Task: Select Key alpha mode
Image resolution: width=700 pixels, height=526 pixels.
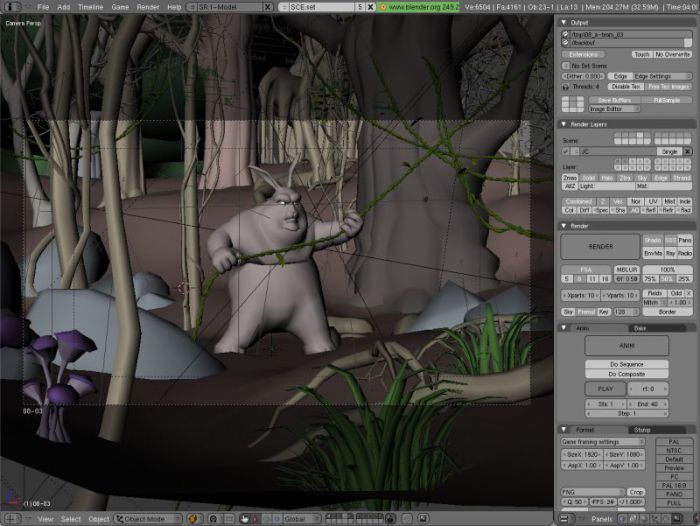Action: pos(604,312)
